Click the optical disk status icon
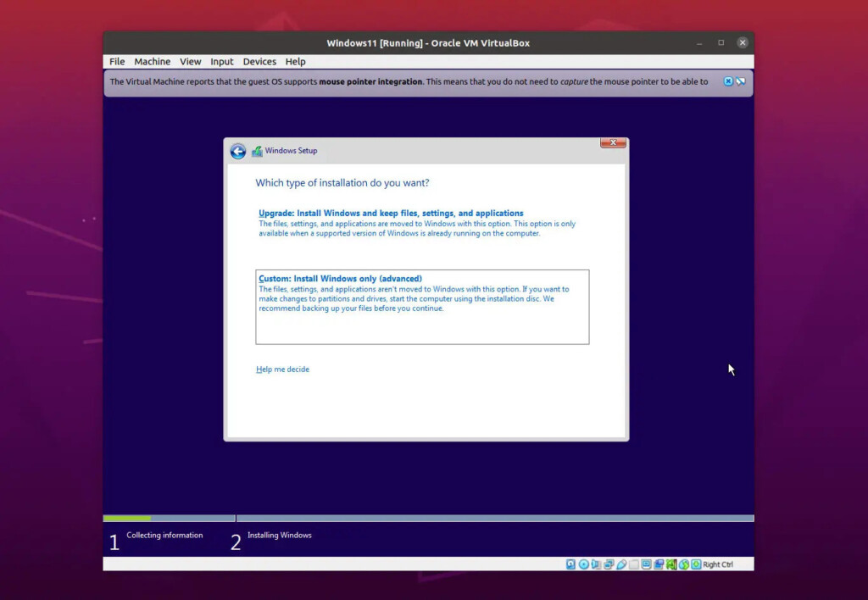The width and height of the screenshot is (868, 600). point(584,564)
